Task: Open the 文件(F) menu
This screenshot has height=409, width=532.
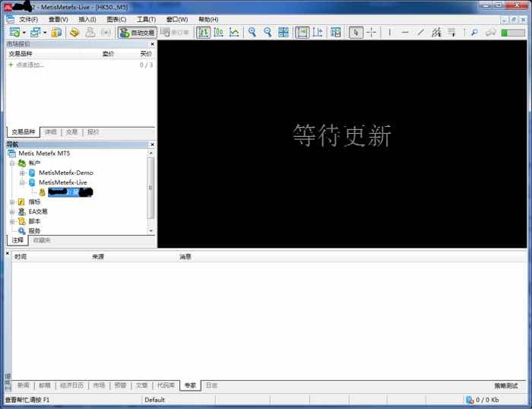Action: tap(29, 19)
